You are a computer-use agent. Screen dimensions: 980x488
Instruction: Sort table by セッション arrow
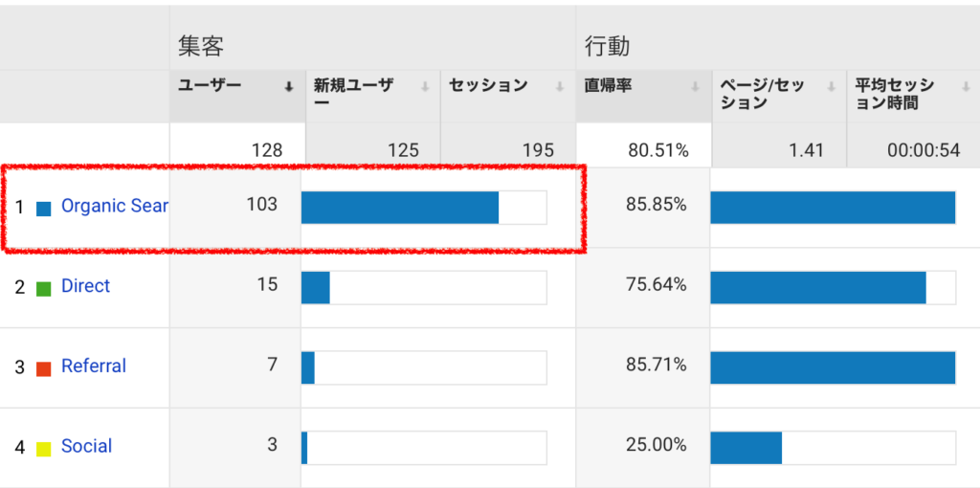click(560, 88)
